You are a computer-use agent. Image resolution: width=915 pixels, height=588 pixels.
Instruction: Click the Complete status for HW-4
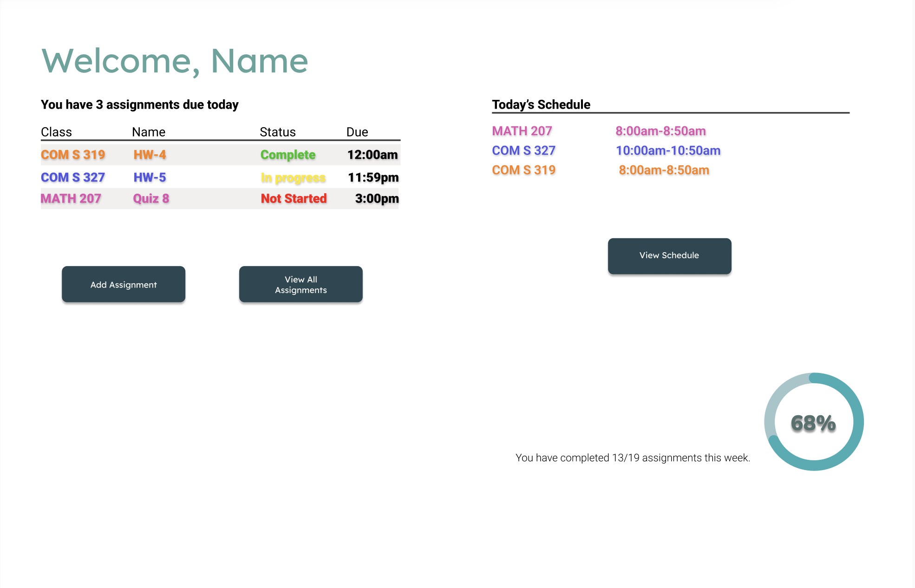pos(288,155)
